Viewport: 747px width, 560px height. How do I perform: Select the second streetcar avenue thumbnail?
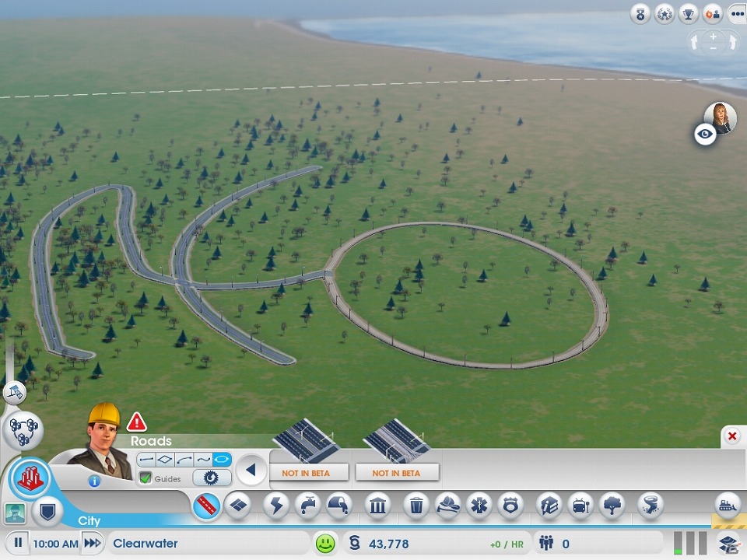[396, 440]
